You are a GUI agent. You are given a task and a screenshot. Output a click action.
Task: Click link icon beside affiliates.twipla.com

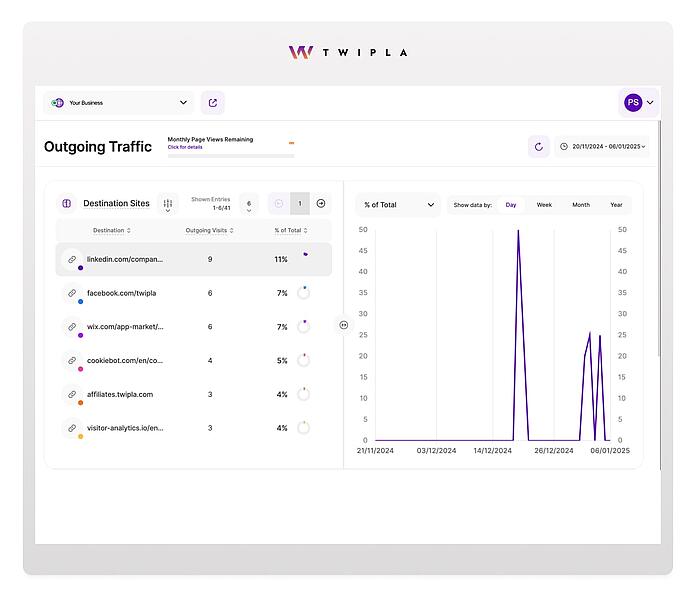(72, 394)
